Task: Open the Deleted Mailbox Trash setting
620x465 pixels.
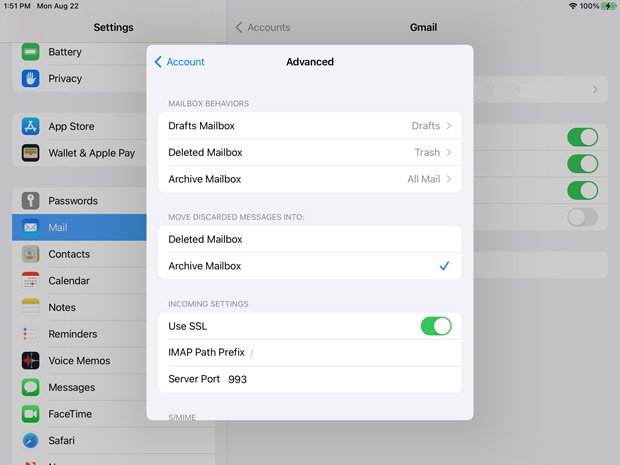Action: click(310, 152)
